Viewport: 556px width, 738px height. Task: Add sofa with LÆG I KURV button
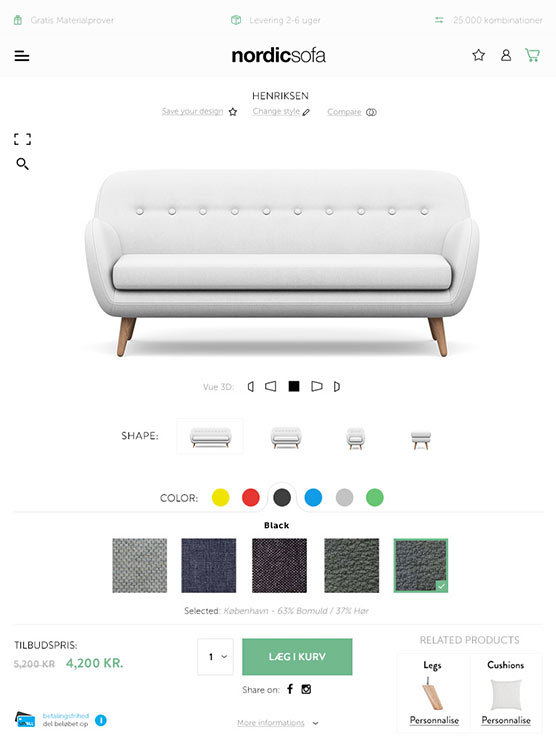tap(297, 657)
